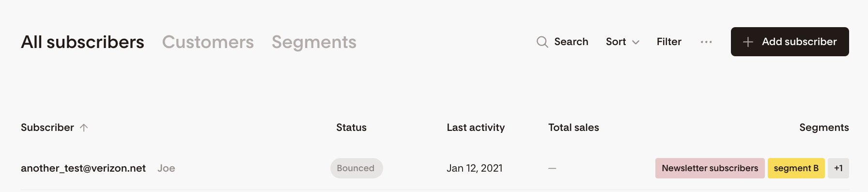The width and height of the screenshot is (868, 192).
Task: Click the plus icon on Add subscriber
Action: point(748,42)
